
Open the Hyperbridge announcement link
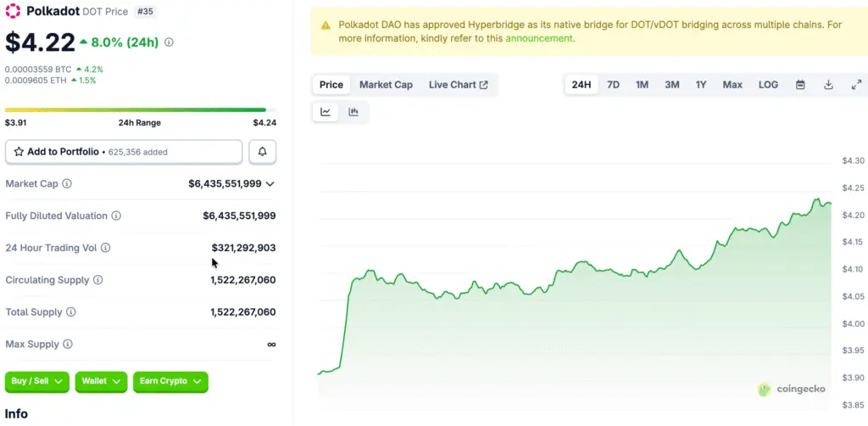[x=539, y=38]
